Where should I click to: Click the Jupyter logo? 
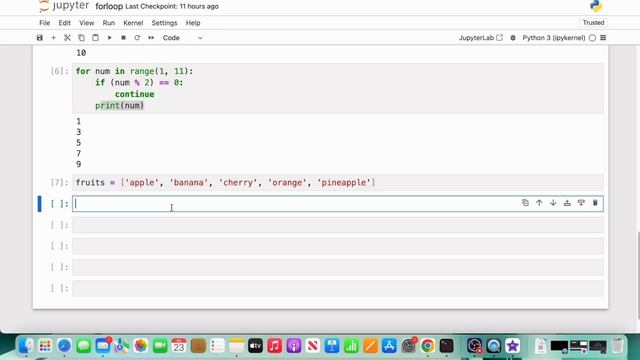pyautogui.click(x=64, y=6)
